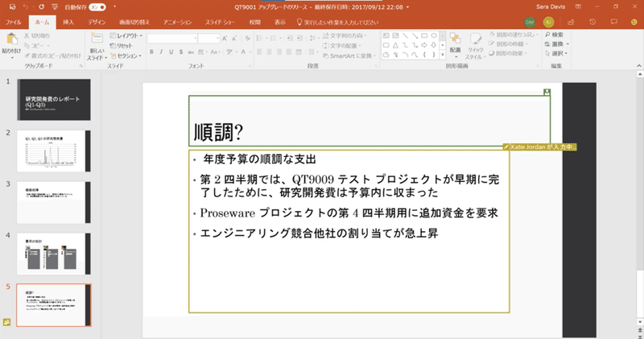644x339 pixels.
Task: Click the numbered list icon
Action: pyautogui.click(x=275, y=38)
